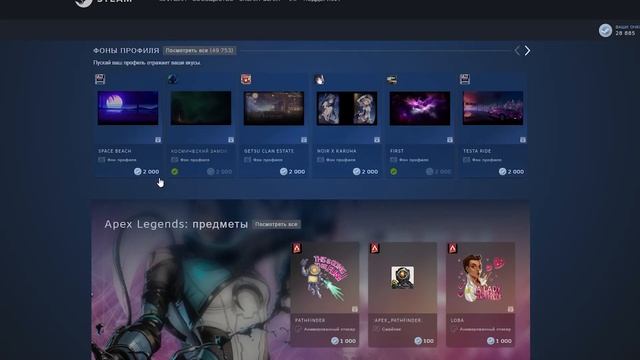640x360 pixels.
Task: Open Pathfinder animated sticker image
Action: [324, 278]
